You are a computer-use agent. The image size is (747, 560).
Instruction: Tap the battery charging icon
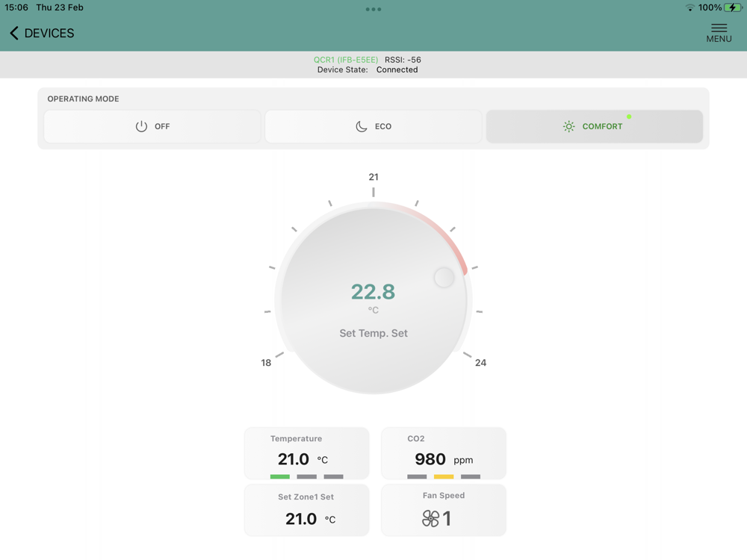[x=733, y=7]
